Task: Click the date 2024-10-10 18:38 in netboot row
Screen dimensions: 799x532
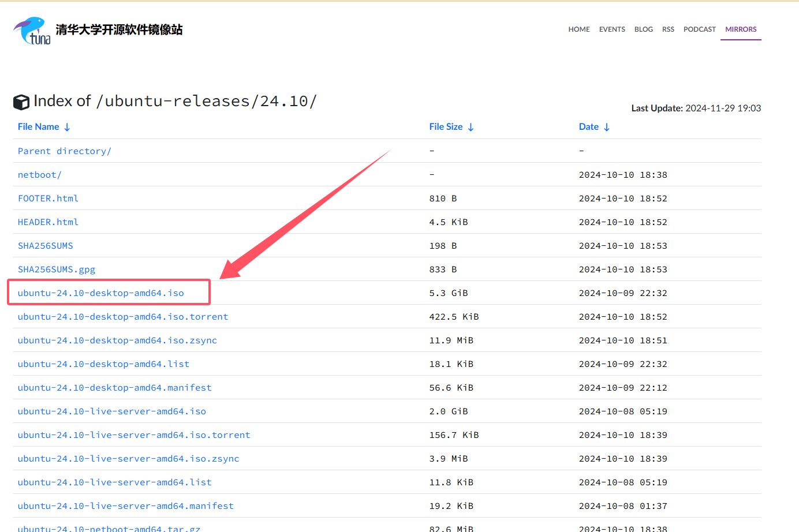Action: coord(623,175)
